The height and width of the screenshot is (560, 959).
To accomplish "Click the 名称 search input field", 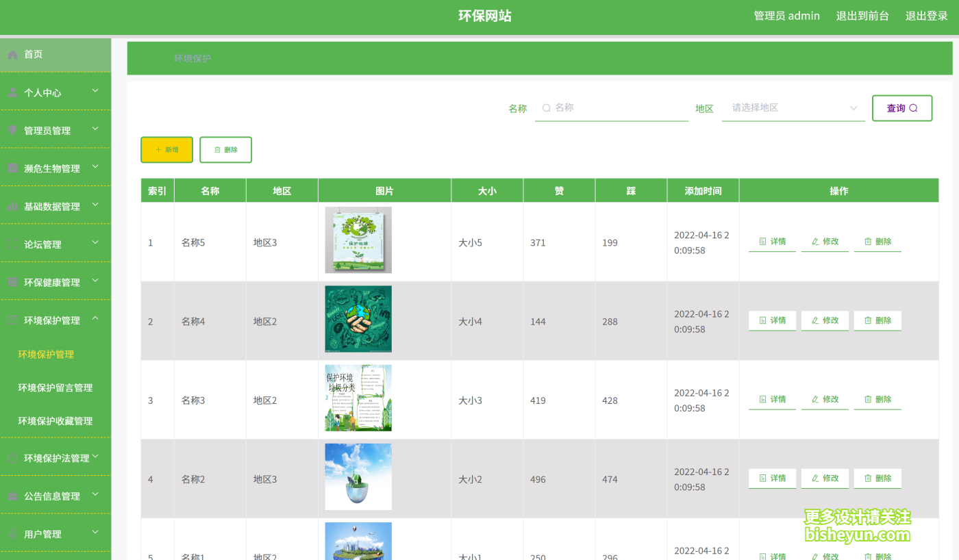I will (610, 107).
